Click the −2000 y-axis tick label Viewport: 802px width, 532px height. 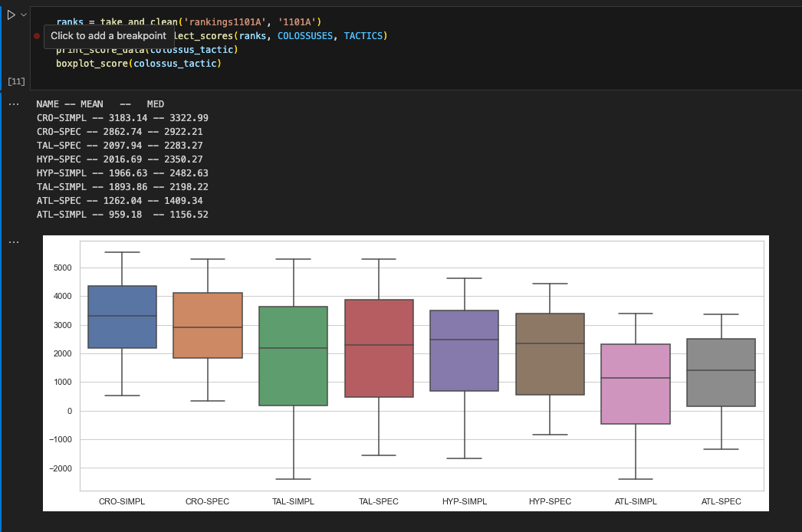[x=61, y=468]
